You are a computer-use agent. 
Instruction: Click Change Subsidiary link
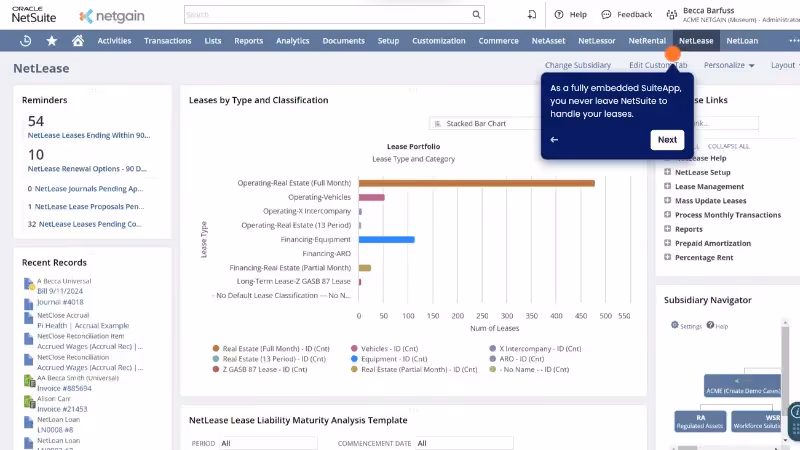(x=578, y=65)
